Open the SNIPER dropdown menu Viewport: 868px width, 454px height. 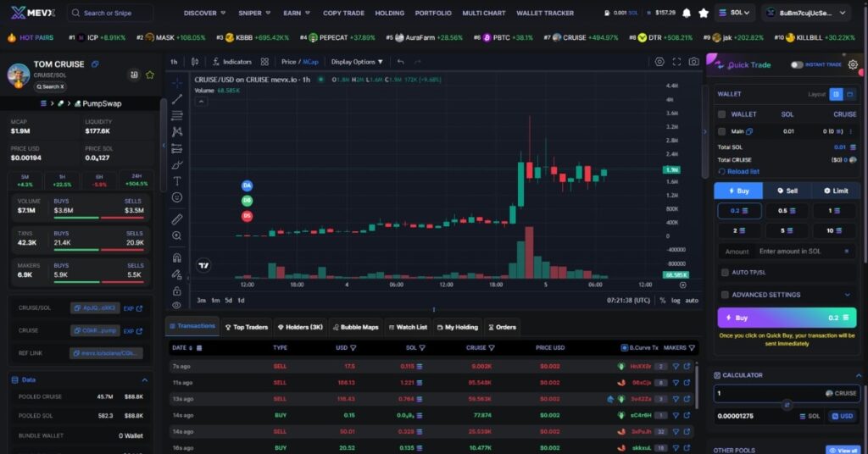pyautogui.click(x=254, y=13)
